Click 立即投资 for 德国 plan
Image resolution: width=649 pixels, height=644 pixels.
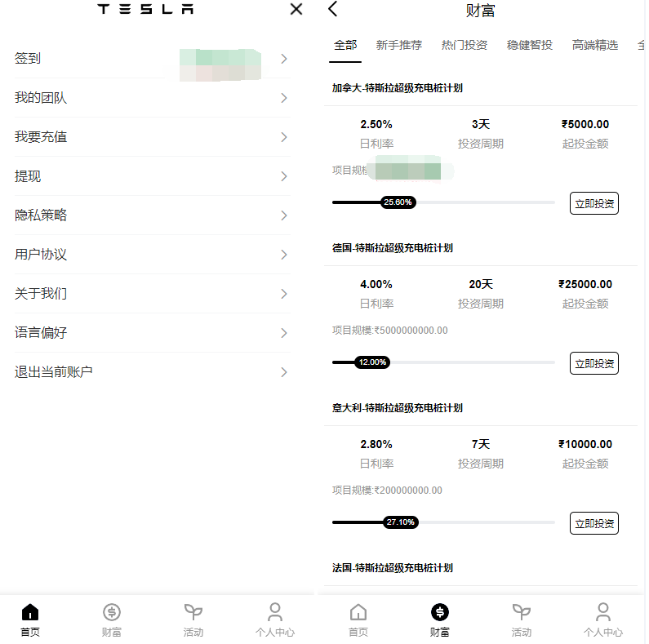(x=594, y=363)
